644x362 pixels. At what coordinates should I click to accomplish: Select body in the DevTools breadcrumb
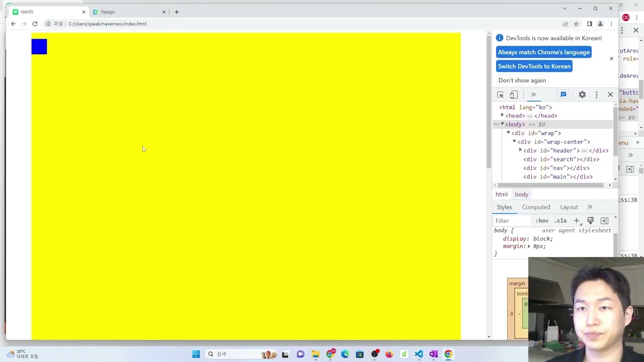(521, 195)
